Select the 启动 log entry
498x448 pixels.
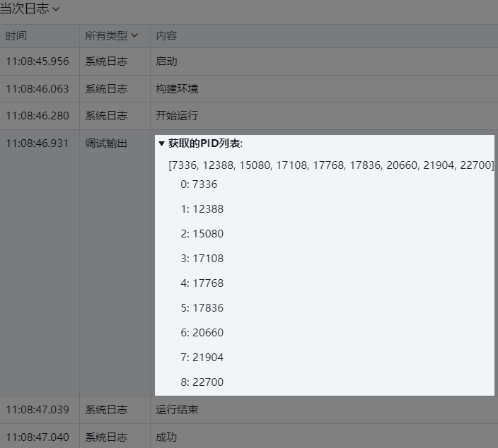[166, 61]
